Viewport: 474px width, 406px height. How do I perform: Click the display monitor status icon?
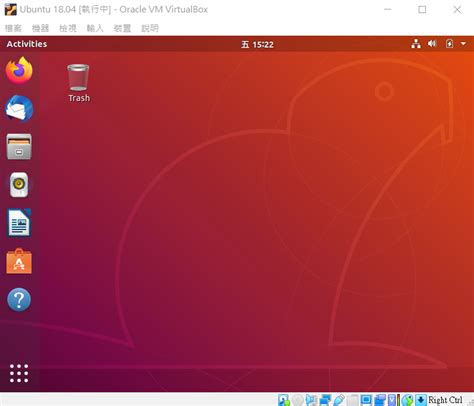click(366, 400)
